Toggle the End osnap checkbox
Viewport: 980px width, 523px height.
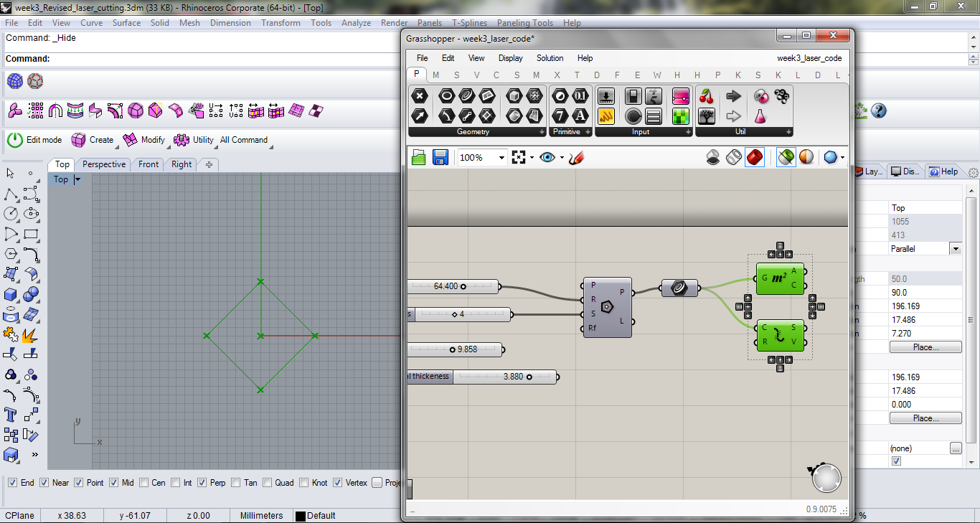point(12,483)
